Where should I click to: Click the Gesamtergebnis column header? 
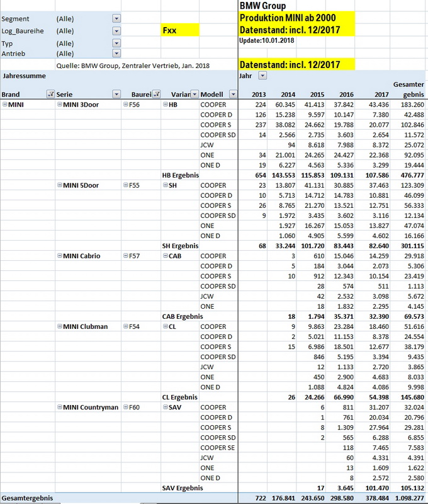[x=408, y=89]
